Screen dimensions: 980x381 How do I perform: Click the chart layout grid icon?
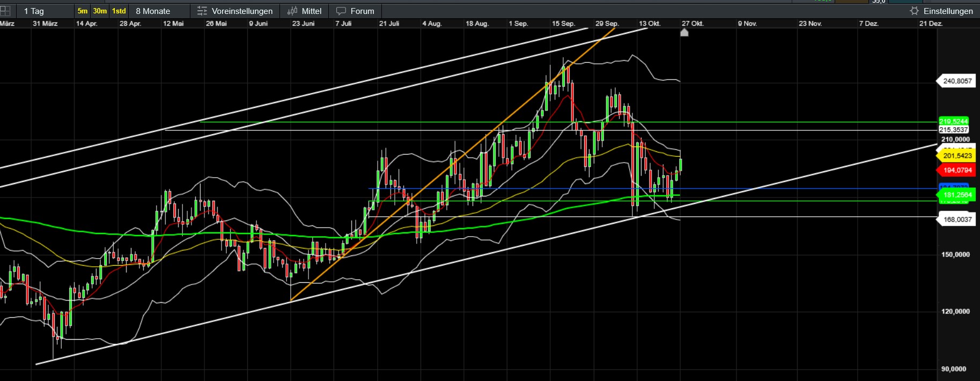click(x=5, y=11)
